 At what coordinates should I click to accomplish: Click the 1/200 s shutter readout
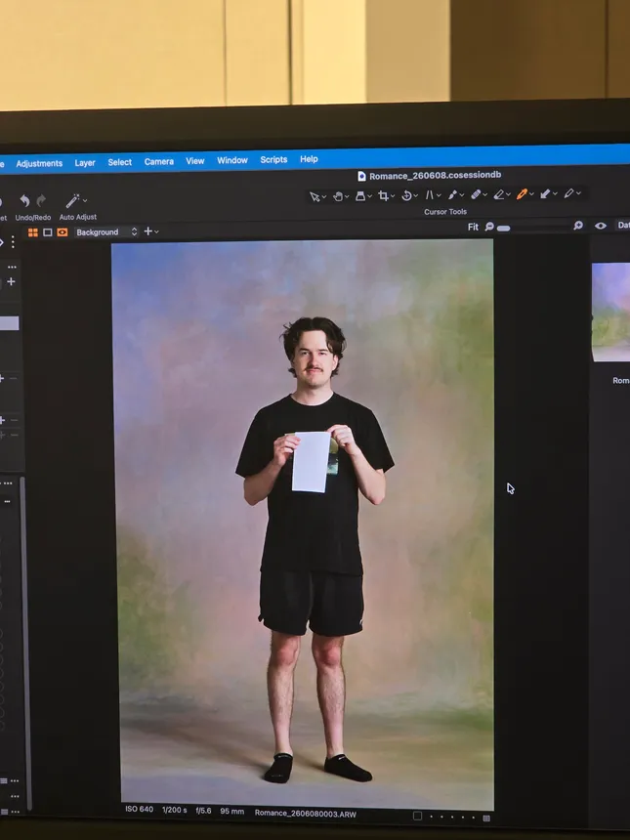tap(175, 810)
